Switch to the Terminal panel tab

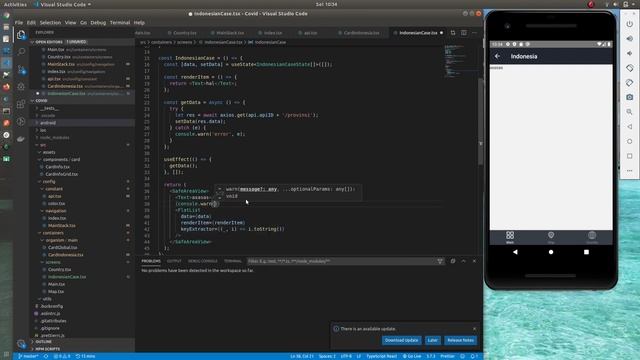pos(233,261)
